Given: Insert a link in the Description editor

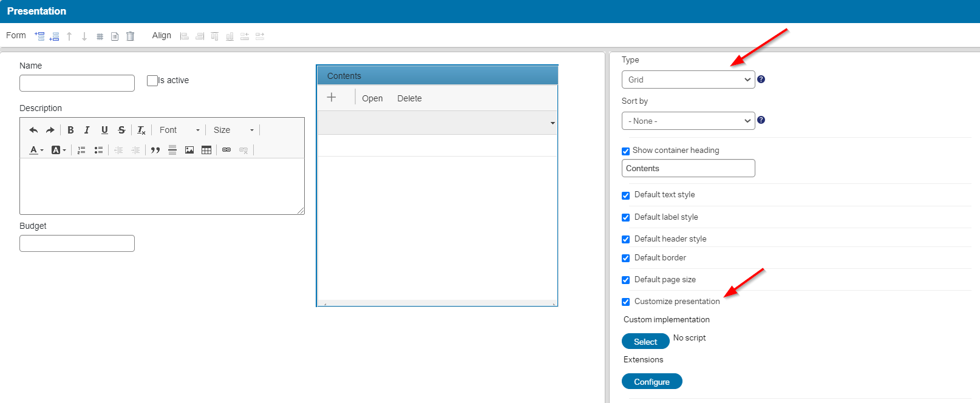Looking at the screenshot, I should (226, 150).
